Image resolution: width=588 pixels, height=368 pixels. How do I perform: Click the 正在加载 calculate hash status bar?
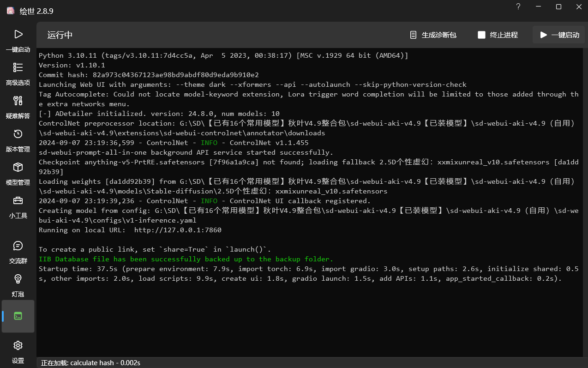tap(90, 363)
